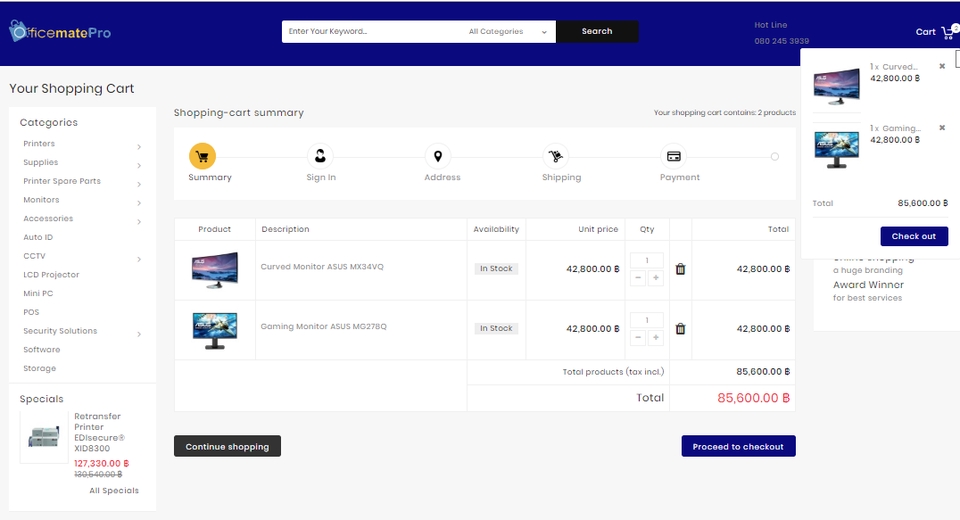The width and height of the screenshot is (960, 520).
Task: Open the All Specials link
Action: (x=114, y=491)
